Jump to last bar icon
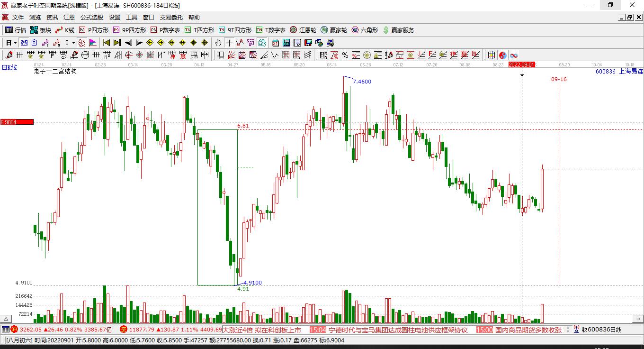The width and height of the screenshot is (644, 349). click(x=117, y=43)
